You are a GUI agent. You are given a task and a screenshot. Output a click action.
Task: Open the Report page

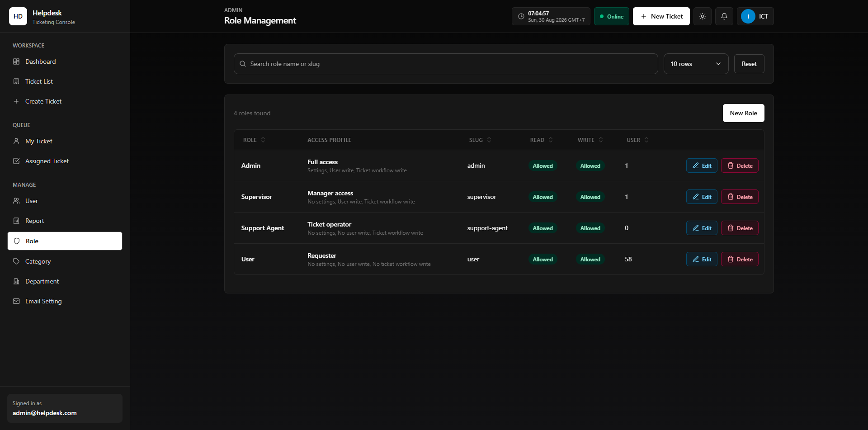[x=65, y=221]
